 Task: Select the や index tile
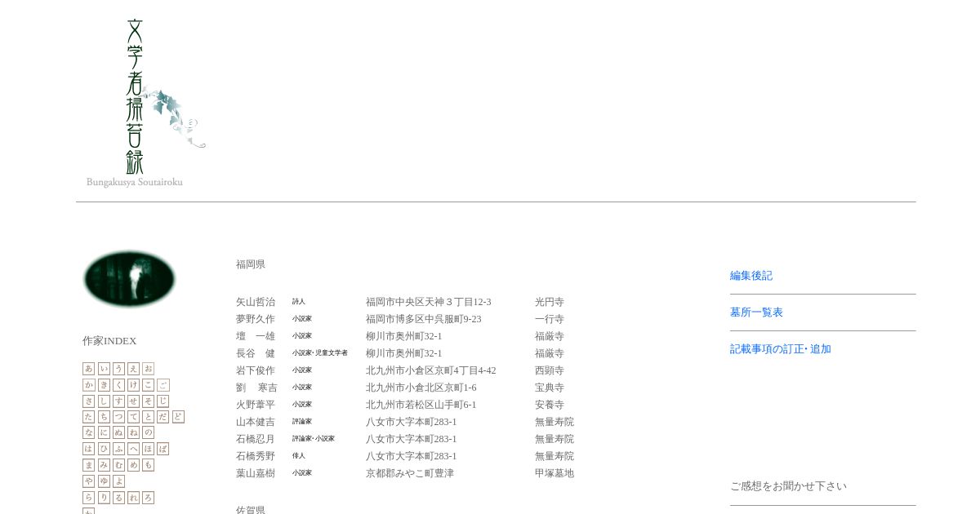(88, 481)
